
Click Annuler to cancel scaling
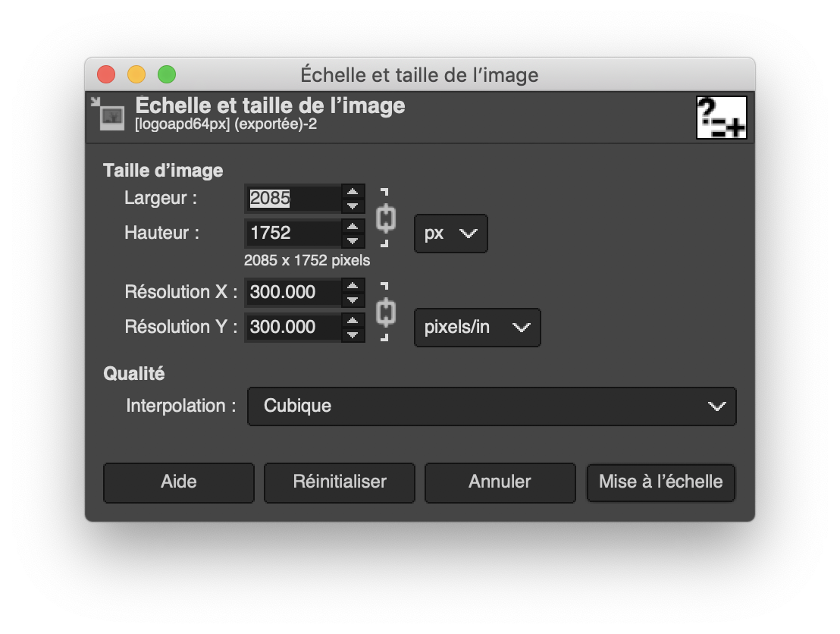(500, 482)
